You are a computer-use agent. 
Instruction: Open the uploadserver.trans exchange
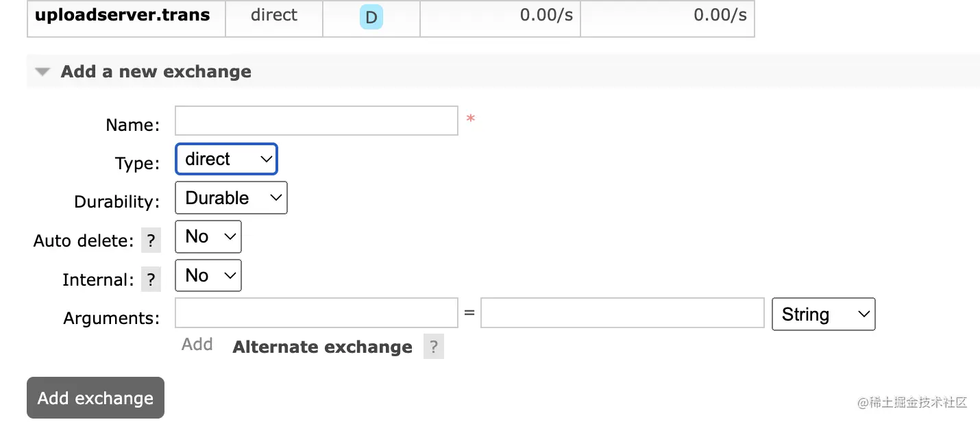[x=122, y=15]
